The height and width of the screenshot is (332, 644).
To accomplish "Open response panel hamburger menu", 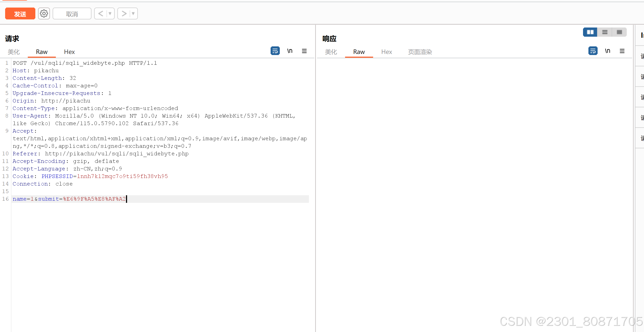I will click(622, 51).
